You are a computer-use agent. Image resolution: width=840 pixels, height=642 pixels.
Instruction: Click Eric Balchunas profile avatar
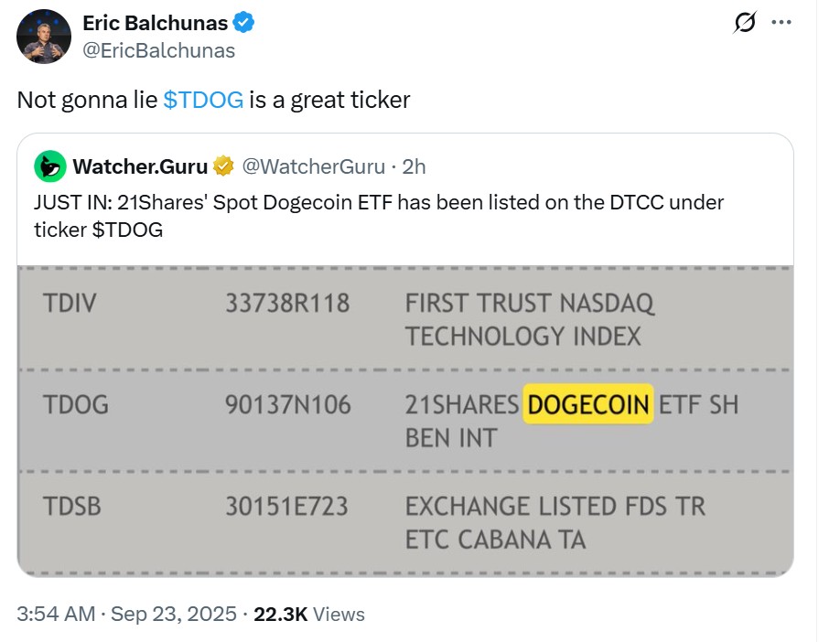(x=44, y=37)
